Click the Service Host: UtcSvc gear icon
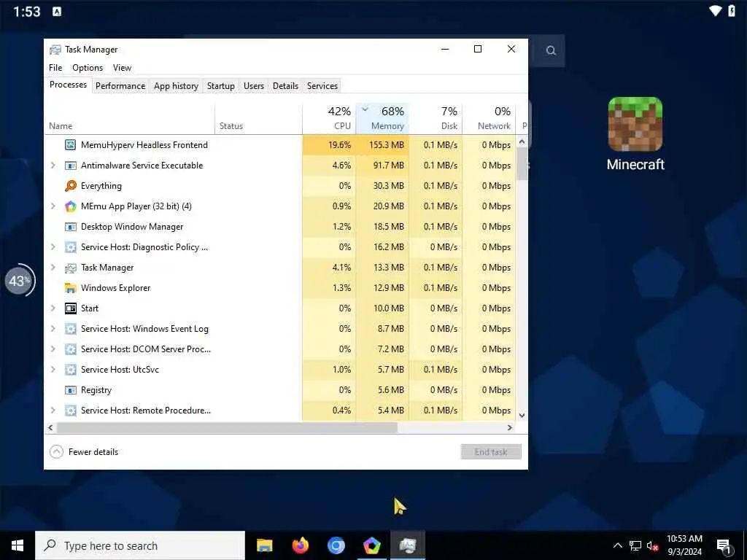Viewport: 747px width, 560px height. coord(71,370)
